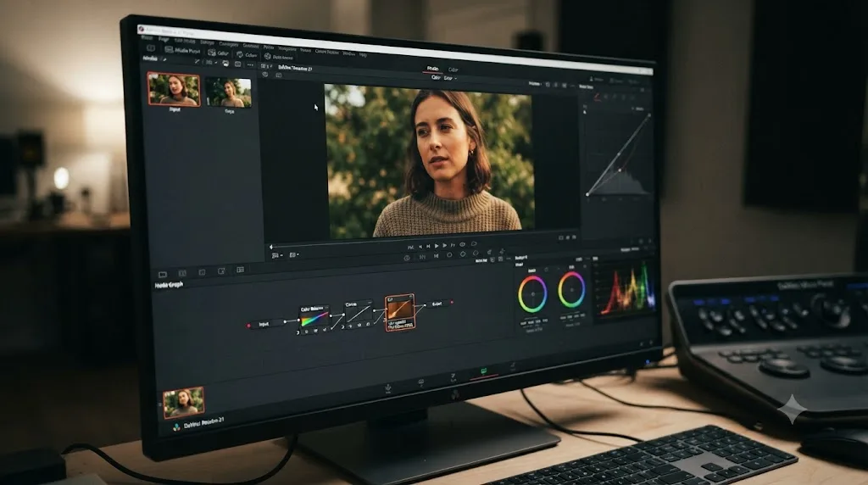Click the right color wheel
The image size is (868, 485).
tap(571, 289)
